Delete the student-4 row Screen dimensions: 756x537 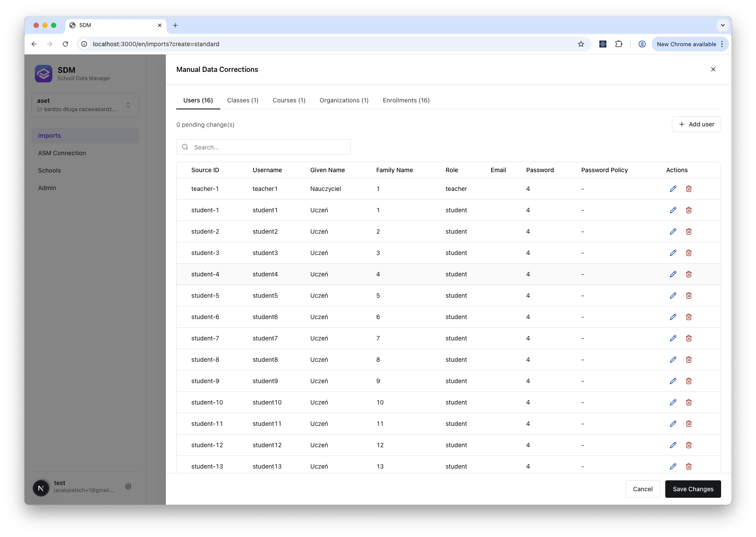click(689, 274)
